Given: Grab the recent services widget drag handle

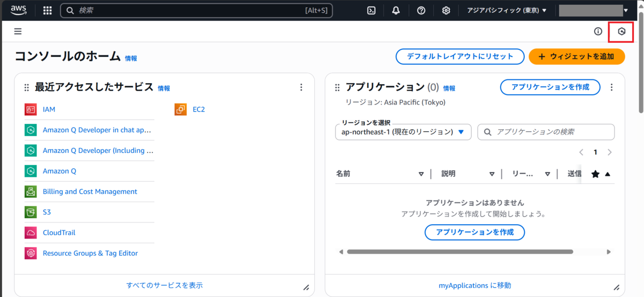Looking at the screenshot, I should pyautogui.click(x=27, y=88).
